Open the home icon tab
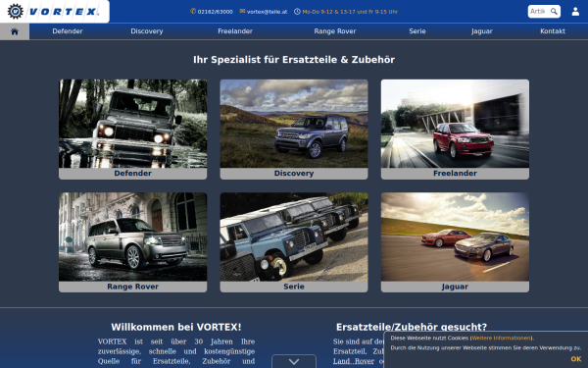588x368 pixels. pyautogui.click(x=15, y=31)
